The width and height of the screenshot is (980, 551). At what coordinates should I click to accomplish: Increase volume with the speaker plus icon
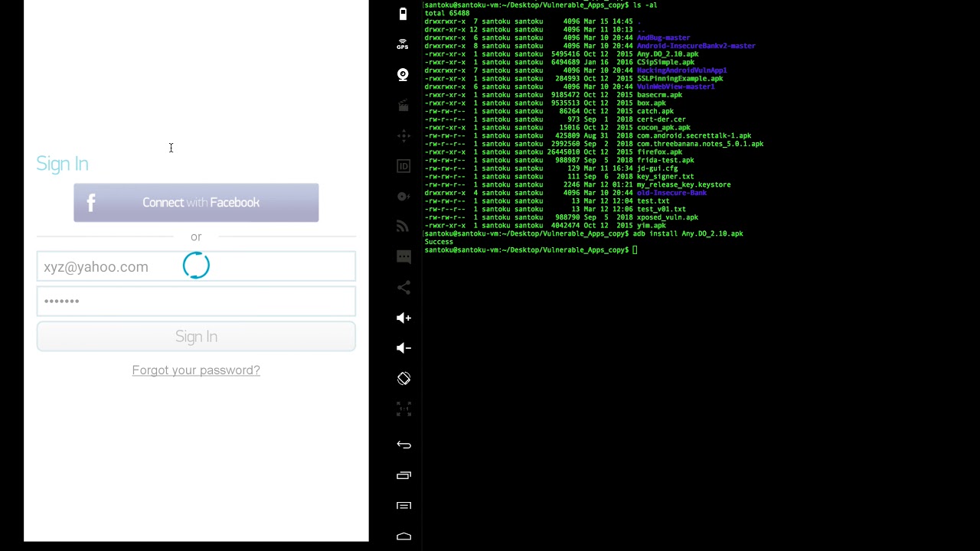[x=403, y=318]
